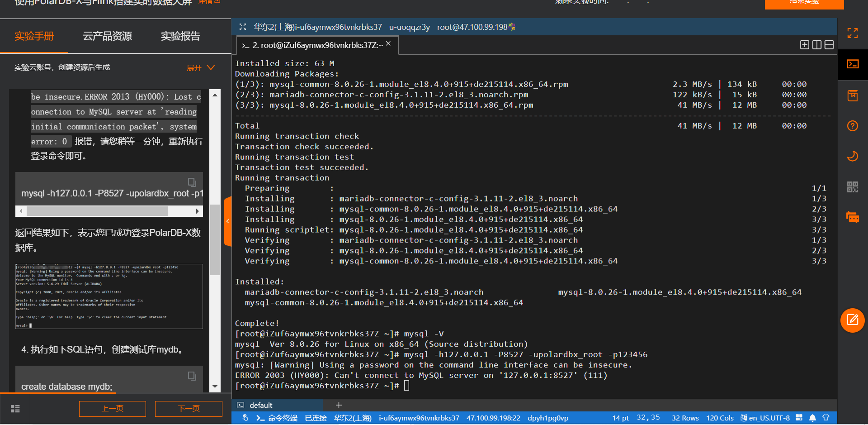The width and height of the screenshot is (868, 425).
Task: Open the terminal panel in the right sidebar
Action: (853, 64)
